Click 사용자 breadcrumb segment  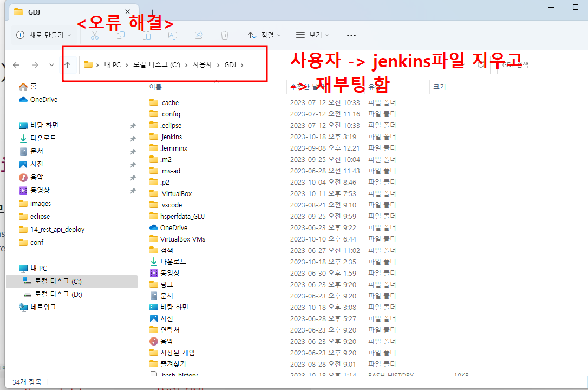click(202, 65)
